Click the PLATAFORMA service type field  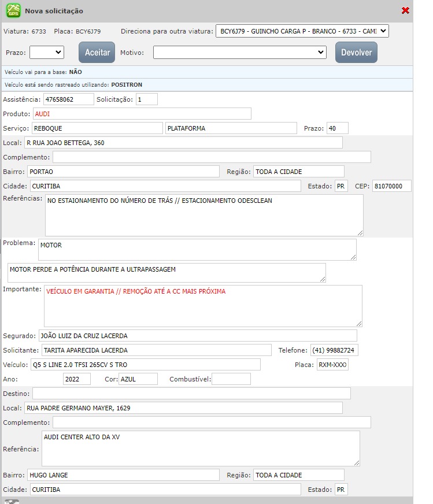(x=231, y=128)
